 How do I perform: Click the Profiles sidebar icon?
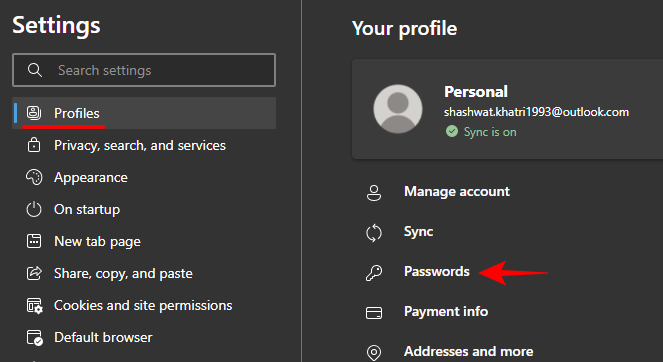click(34, 113)
